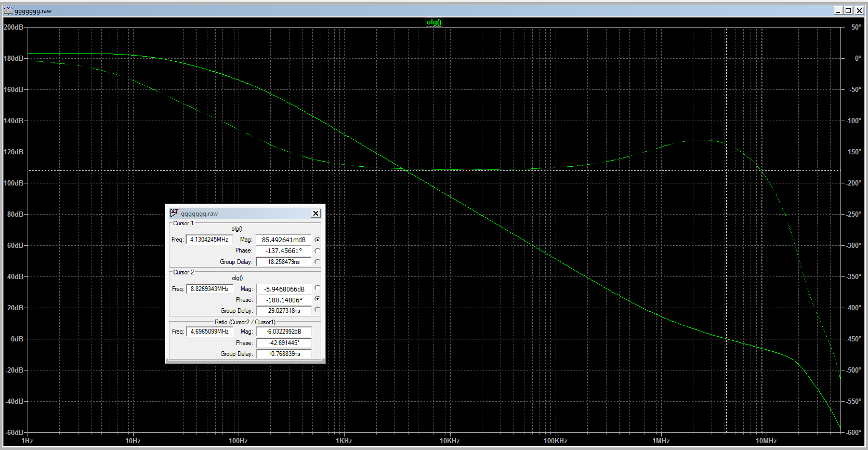Select Cursor 1 Mag radio button
The height and width of the screenshot is (450, 868).
[317, 240]
